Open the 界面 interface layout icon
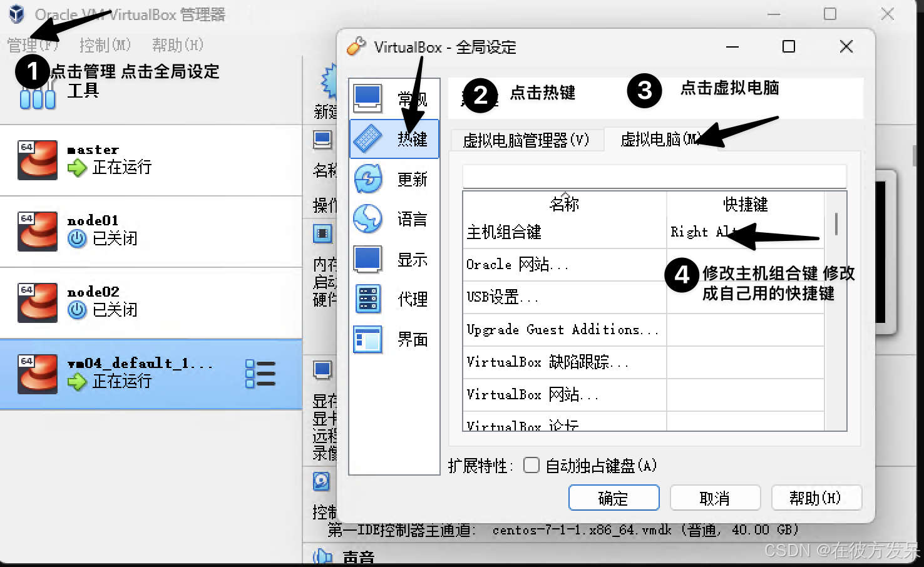The height and width of the screenshot is (567, 924). point(367,339)
